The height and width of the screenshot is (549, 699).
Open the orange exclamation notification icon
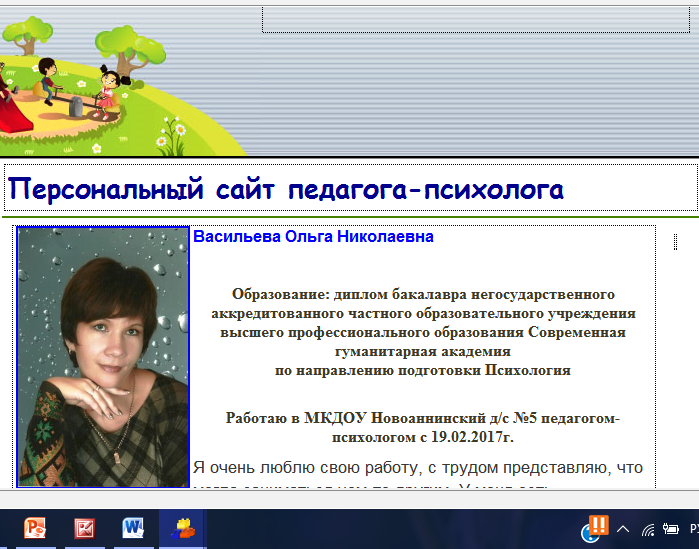[598, 526]
